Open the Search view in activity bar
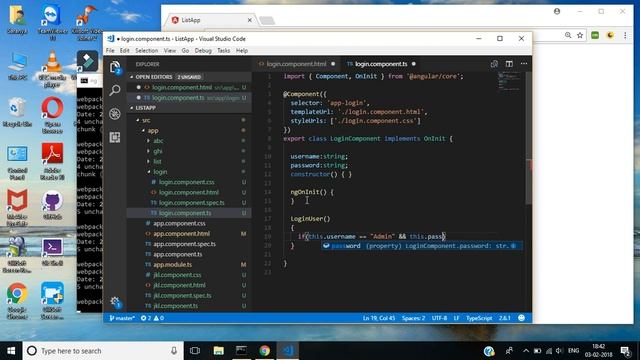This screenshot has width=640, height=360. [x=115, y=90]
